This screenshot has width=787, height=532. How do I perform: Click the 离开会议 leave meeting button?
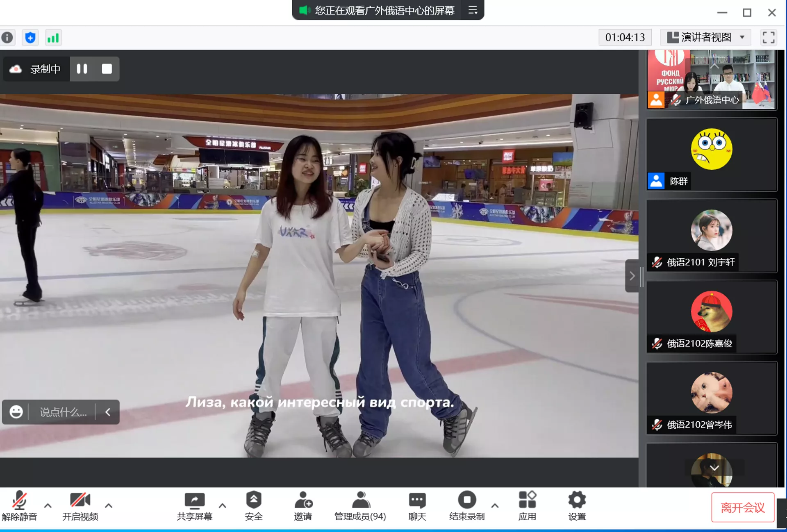[x=743, y=507]
